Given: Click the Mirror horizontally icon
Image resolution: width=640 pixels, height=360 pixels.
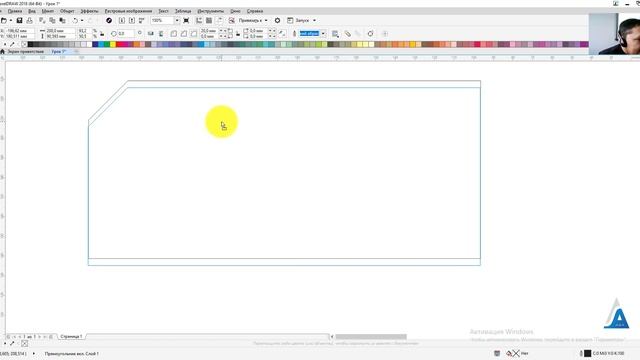Looking at the screenshot, I should point(151,33).
